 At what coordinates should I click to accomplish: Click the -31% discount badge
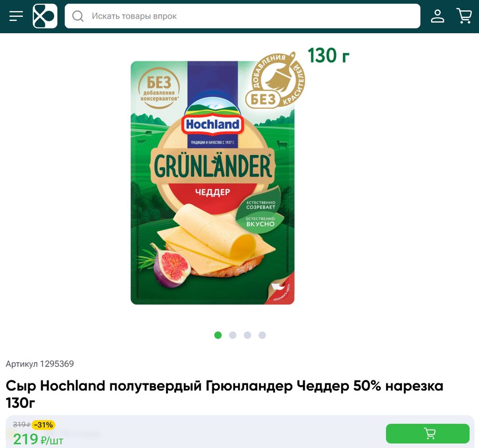pos(44,425)
